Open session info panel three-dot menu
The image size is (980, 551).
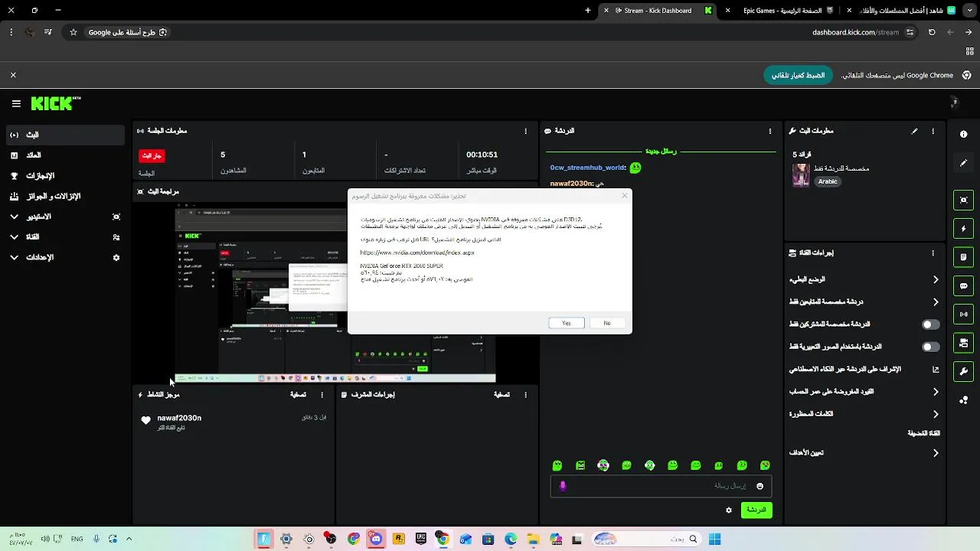click(525, 131)
